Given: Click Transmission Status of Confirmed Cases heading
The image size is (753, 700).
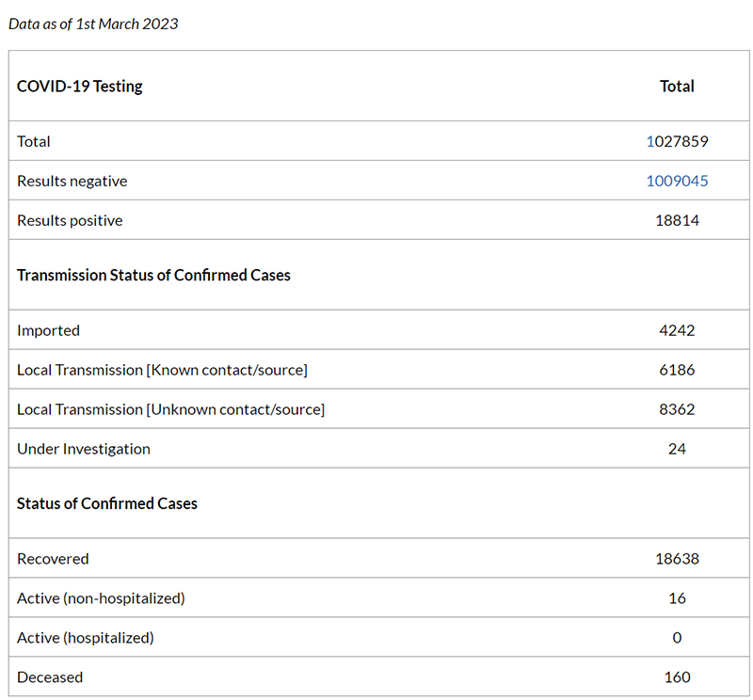Looking at the screenshot, I should (x=153, y=275).
